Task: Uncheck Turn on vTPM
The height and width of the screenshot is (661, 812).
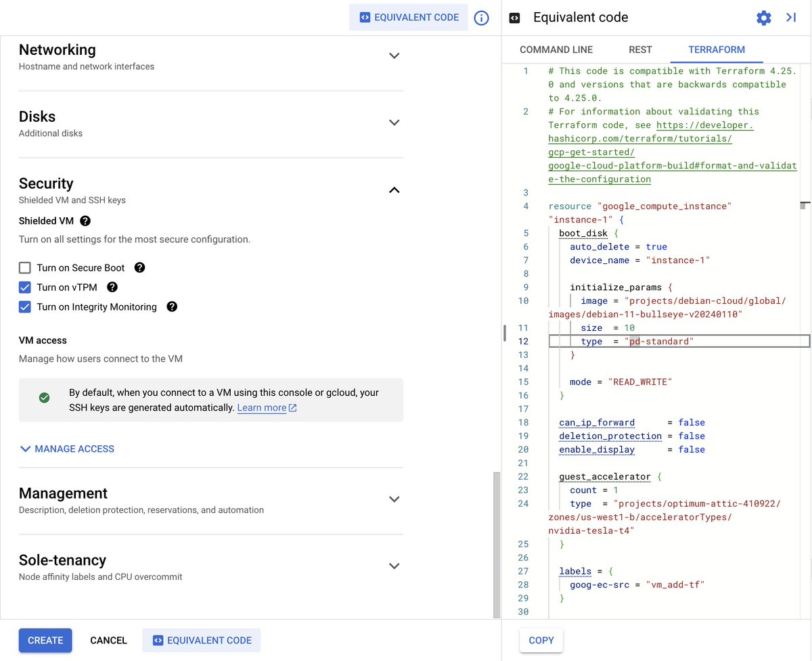Action: [25, 287]
